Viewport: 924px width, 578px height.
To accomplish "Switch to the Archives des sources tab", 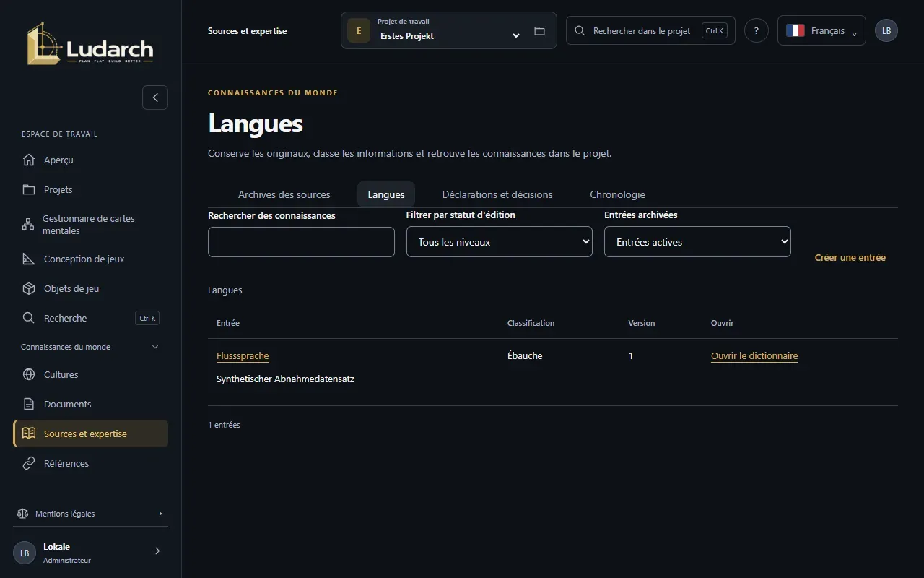I will point(284,194).
